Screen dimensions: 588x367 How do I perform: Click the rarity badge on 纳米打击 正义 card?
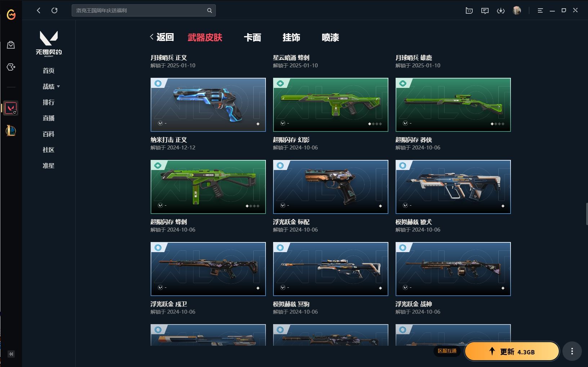[158, 84]
